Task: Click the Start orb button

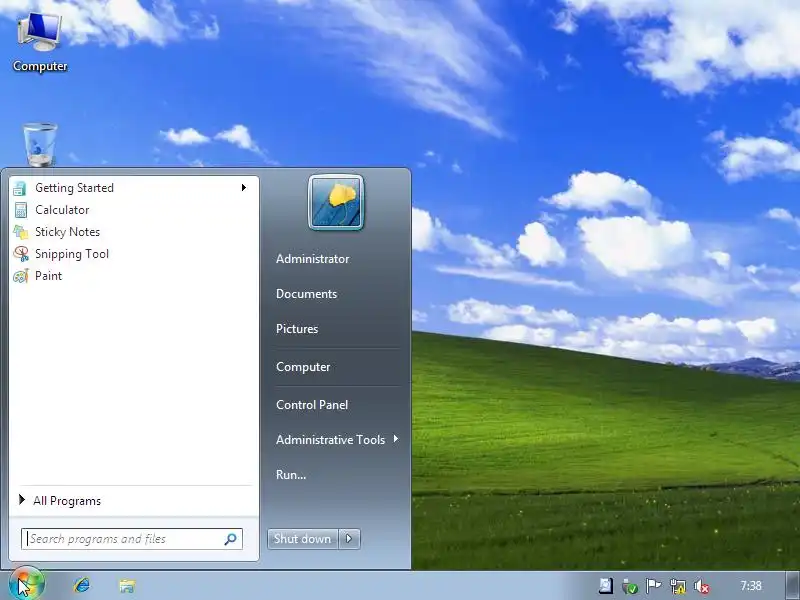Action: click(x=27, y=584)
